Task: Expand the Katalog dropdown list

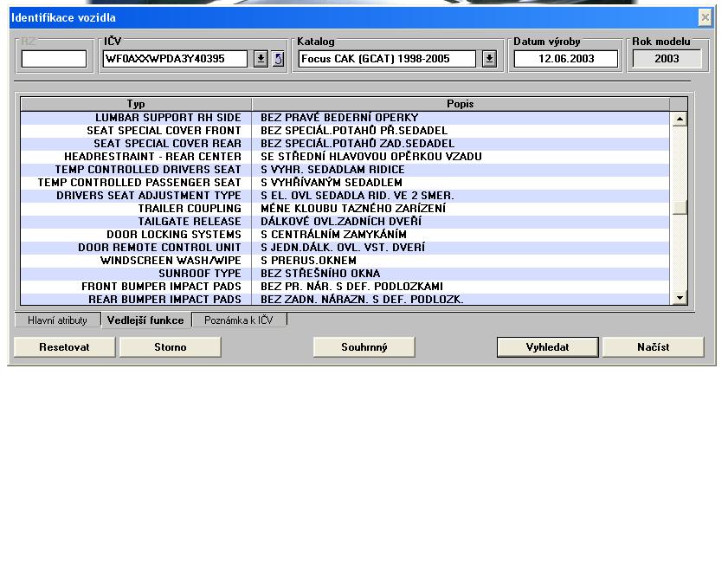Action: [x=489, y=59]
